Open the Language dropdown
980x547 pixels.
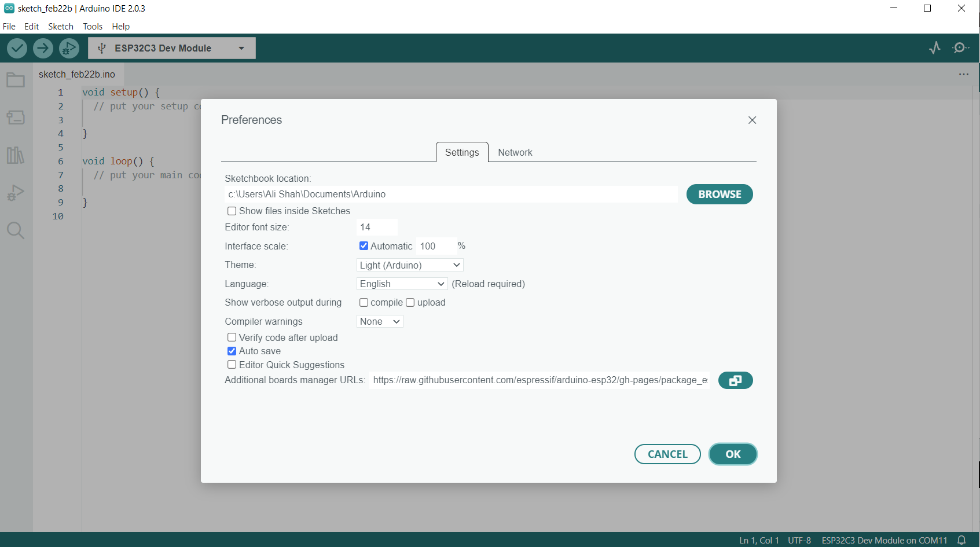[402, 284]
